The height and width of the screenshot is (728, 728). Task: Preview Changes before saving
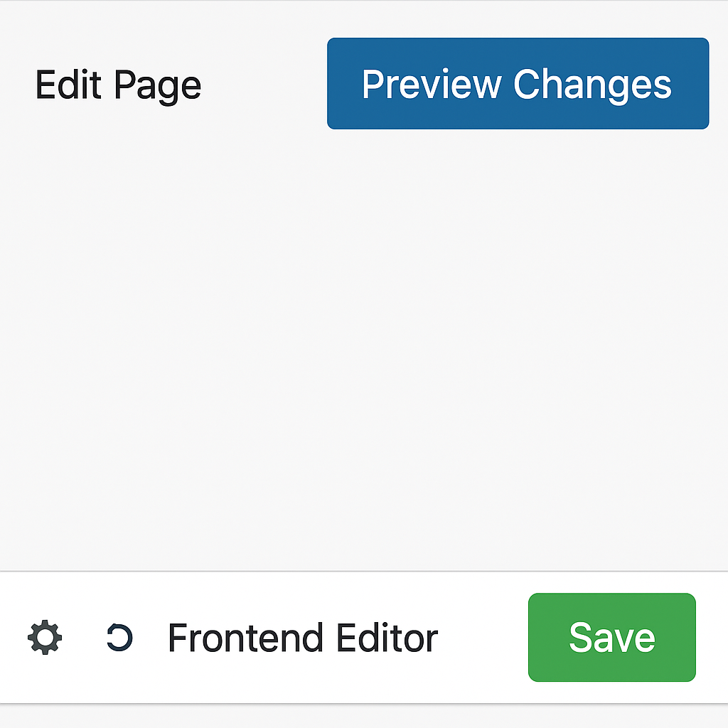tap(518, 84)
